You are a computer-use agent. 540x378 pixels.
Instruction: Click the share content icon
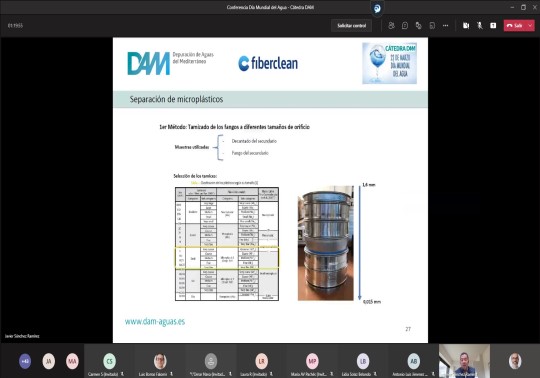coord(493,25)
